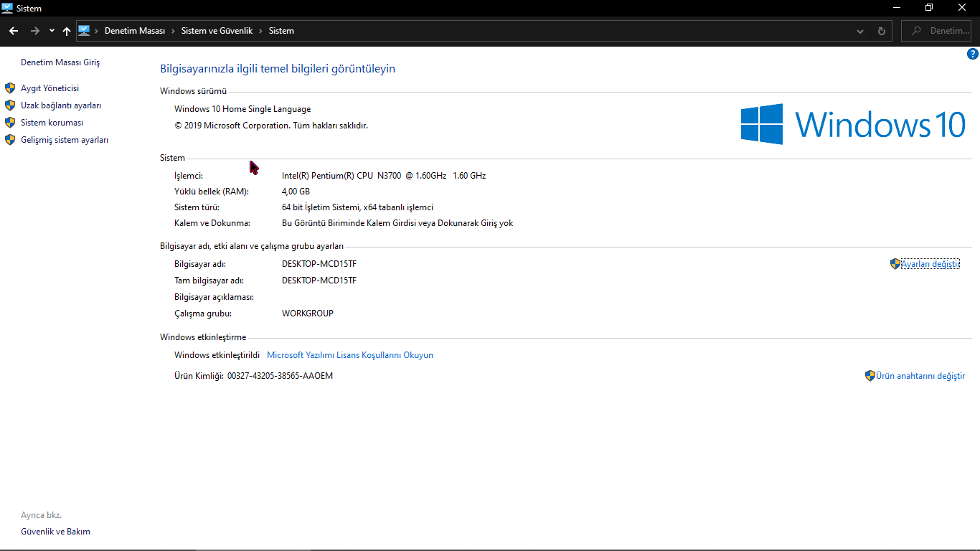This screenshot has height=551, width=980.
Task: Go up one level with Up arrow
Action: click(x=67, y=31)
